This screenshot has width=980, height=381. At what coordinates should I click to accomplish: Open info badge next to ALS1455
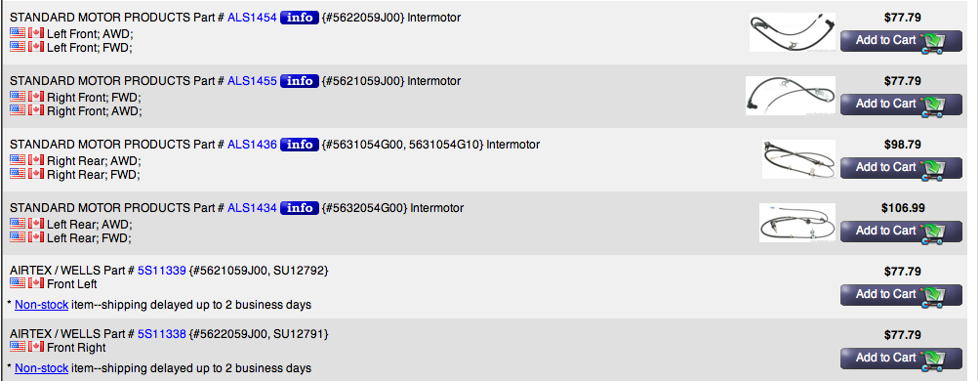(x=300, y=81)
